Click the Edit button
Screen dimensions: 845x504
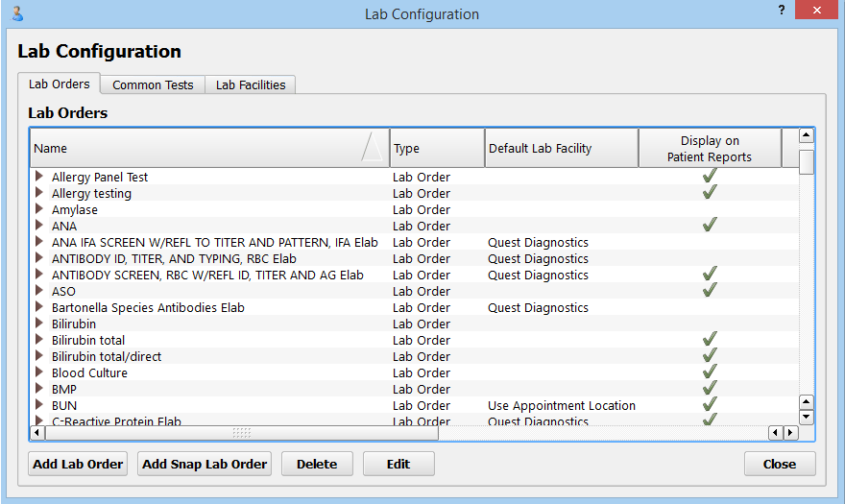point(398,464)
